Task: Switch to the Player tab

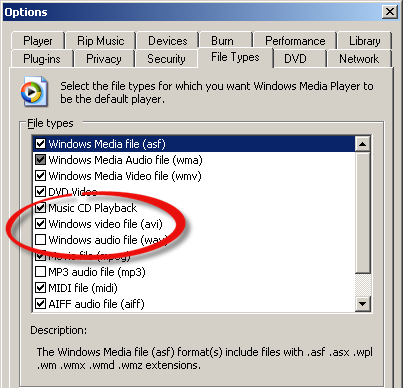Action: coord(38,41)
